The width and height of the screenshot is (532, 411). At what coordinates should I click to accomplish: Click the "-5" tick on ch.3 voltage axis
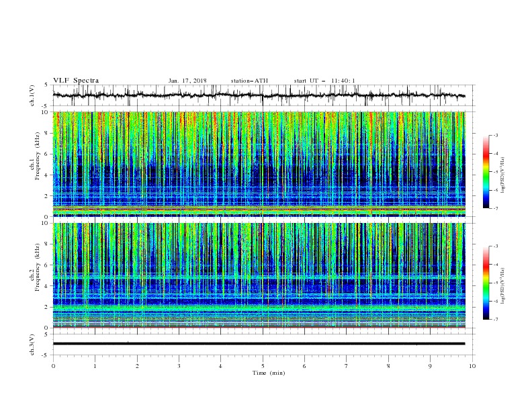click(46, 355)
